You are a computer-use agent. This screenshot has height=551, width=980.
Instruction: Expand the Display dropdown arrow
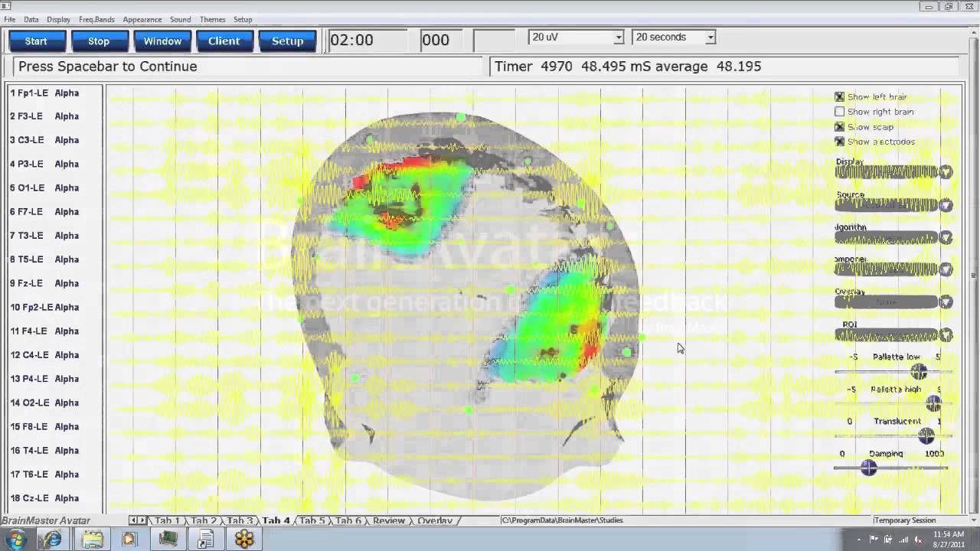pyautogui.click(x=946, y=172)
